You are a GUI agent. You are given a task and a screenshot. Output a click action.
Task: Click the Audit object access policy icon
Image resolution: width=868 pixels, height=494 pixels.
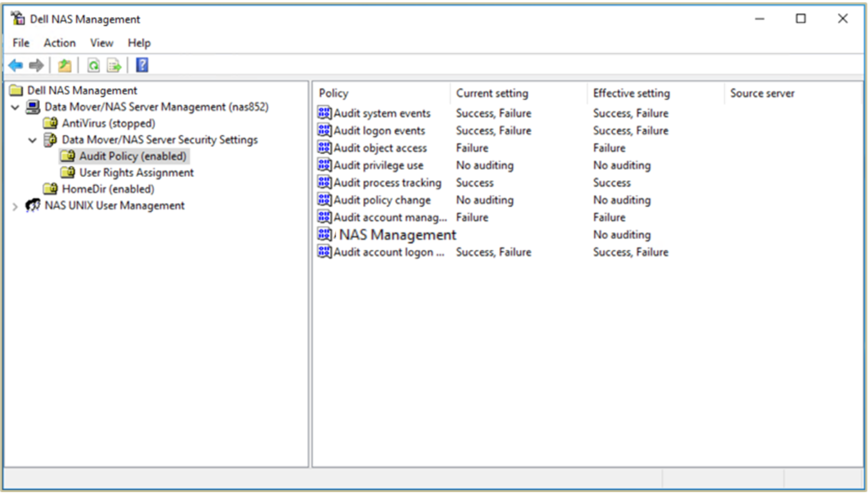(x=324, y=148)
